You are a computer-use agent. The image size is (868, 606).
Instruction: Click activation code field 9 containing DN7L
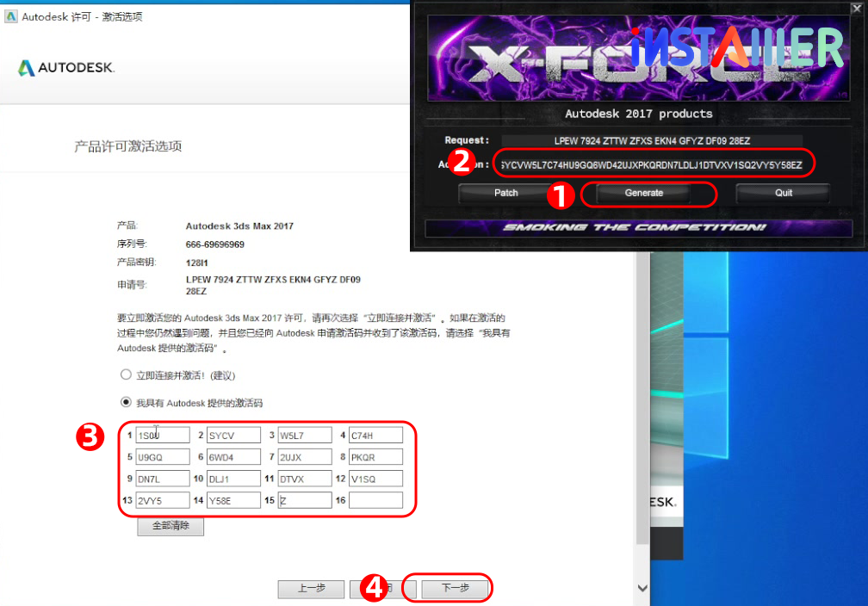pos(163,478)
